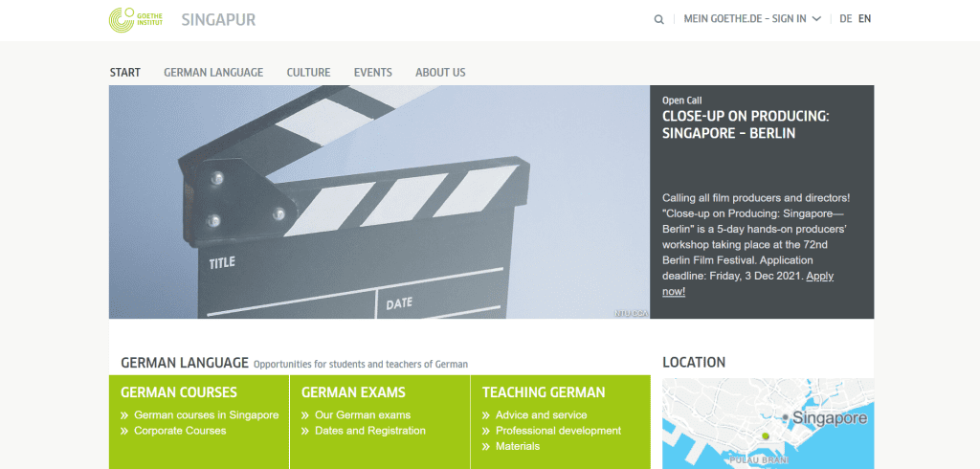Open the TEACHING GERMAN heading
Screen dimensions: 980x469
(544, 392)
